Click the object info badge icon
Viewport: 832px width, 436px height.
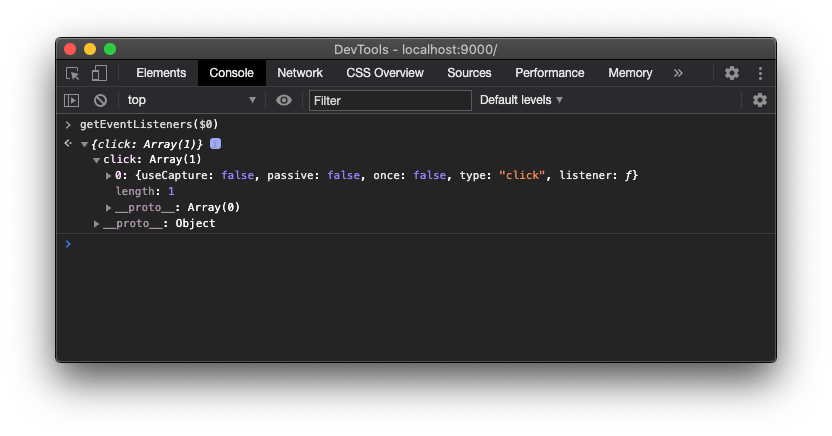point(215,144)
